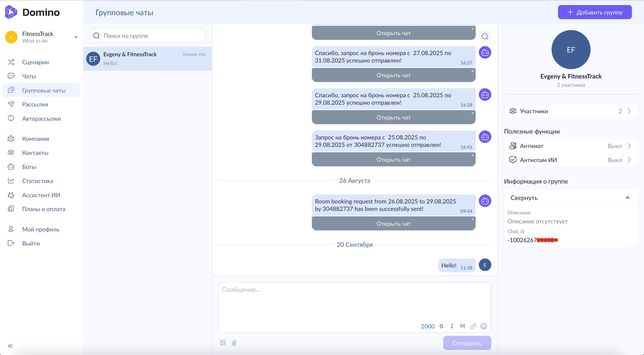Toggle monospace M formatting icon
644x355 pixels.
462,326
